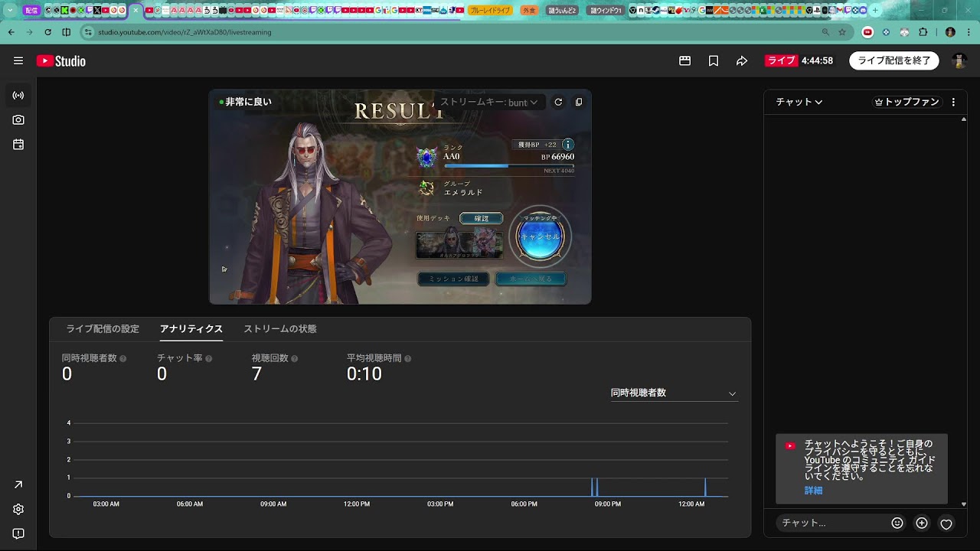Viewport: 980px width, 551px height.
Task: Show help for 同時視聴者数 metric
Action: [x=123, y=358]
